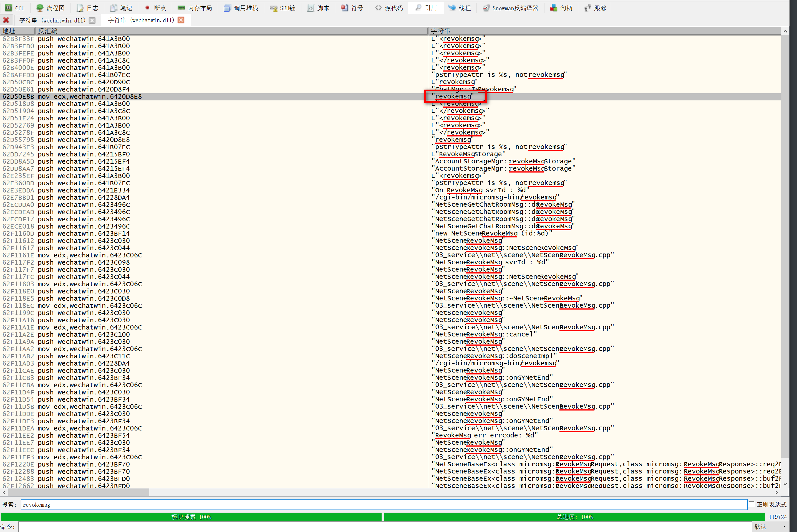Screen dimensions: 797x532
Task: Select the row at address 62D50E8B
Action: (390, 96)
